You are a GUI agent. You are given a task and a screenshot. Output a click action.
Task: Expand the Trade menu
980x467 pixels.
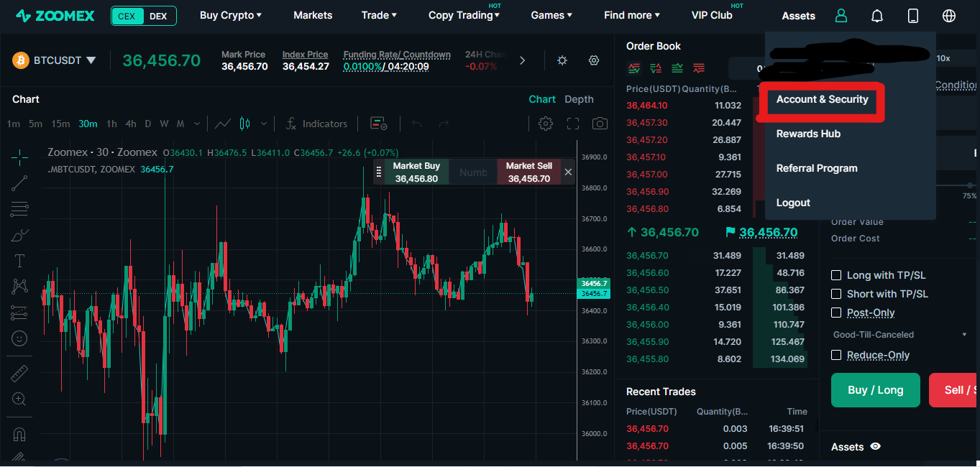(379, 15)
